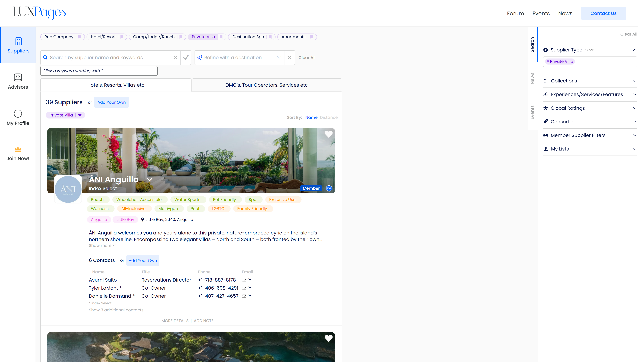The image size is (644, 362).
Task: Open the Suppliers section in sidebar
Action: coord(18,45)
